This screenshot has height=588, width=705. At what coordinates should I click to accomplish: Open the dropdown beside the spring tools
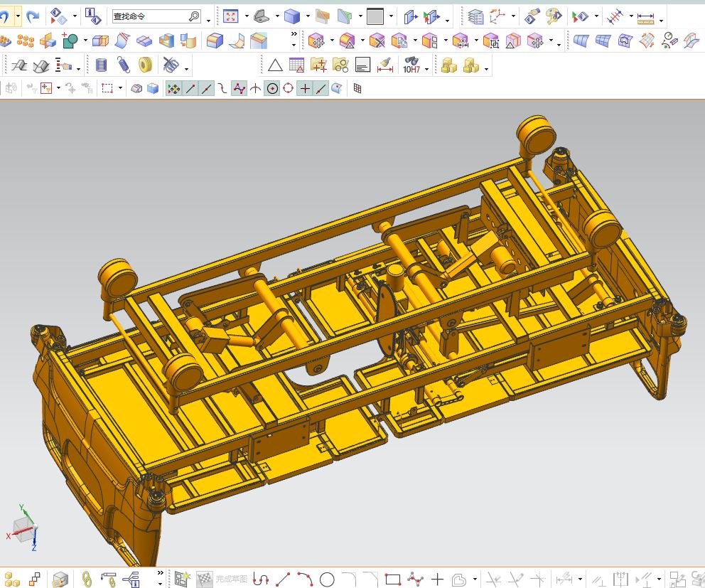point(187,69)
